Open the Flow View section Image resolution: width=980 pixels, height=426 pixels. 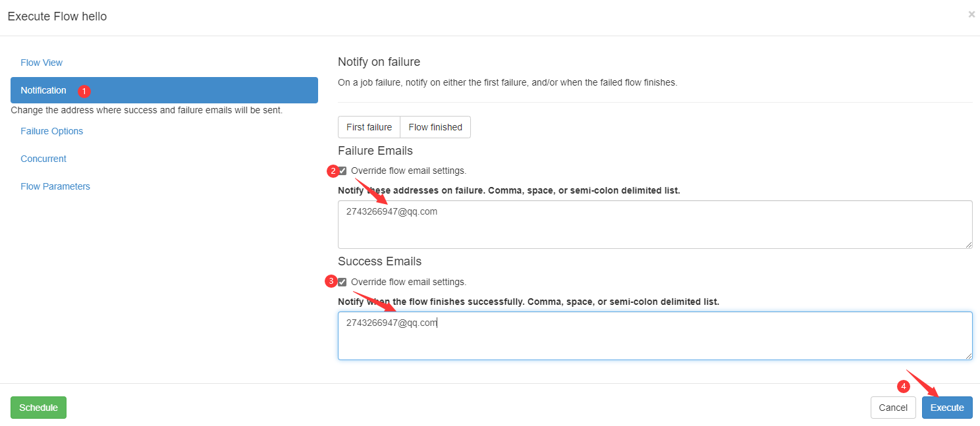click(41, 63)
